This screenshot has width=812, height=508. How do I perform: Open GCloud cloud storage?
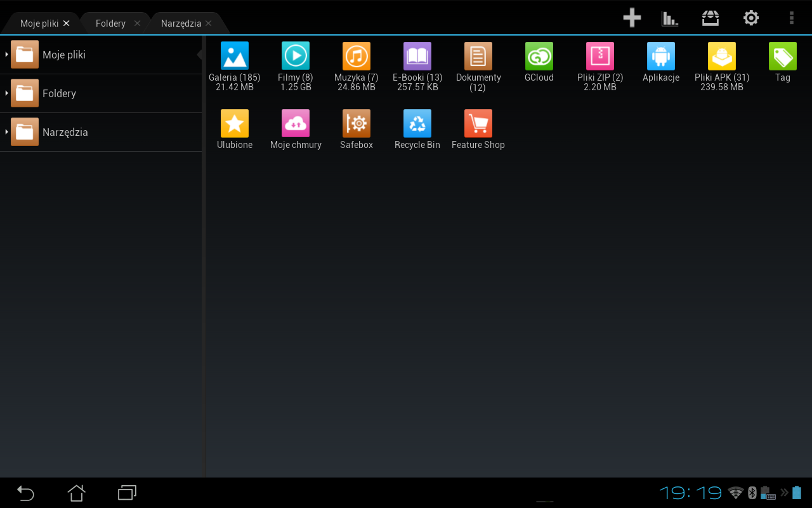pos(539,56)
